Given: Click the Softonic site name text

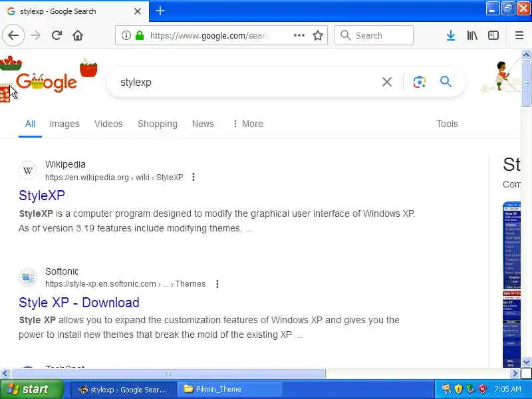Looking at the screenshot, I should pyautogui.click(x=62, y=271).
